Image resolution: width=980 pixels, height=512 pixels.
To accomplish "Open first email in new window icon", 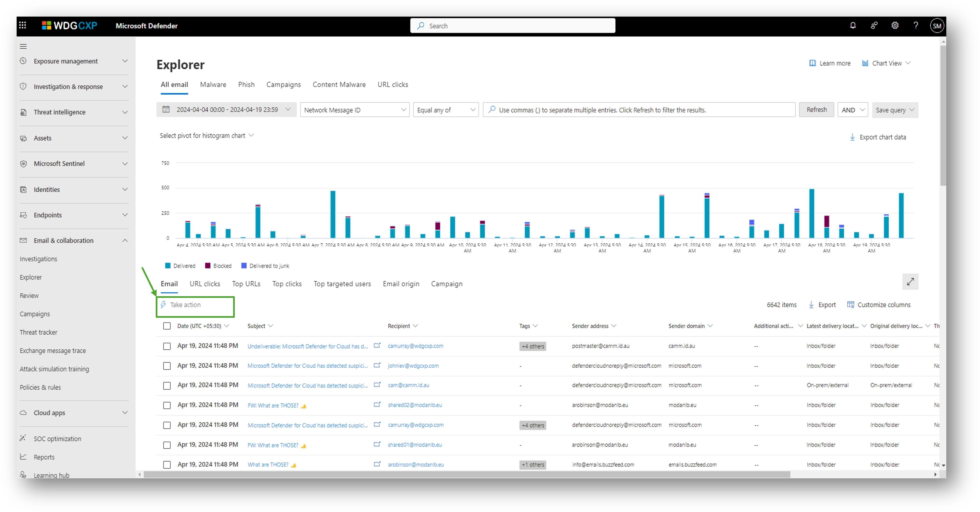I will [x=377, y=346].
